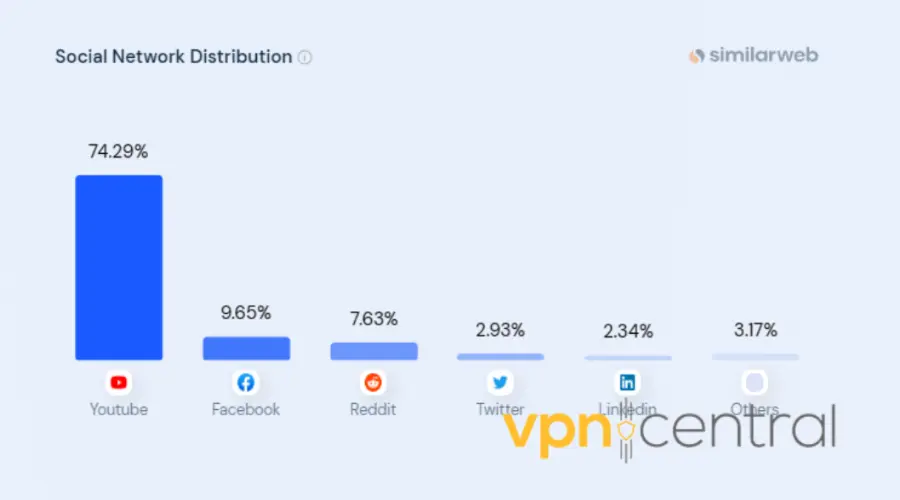Click the Twitter bird icon
Screen dimensions: 900x500
pos(500,382)
